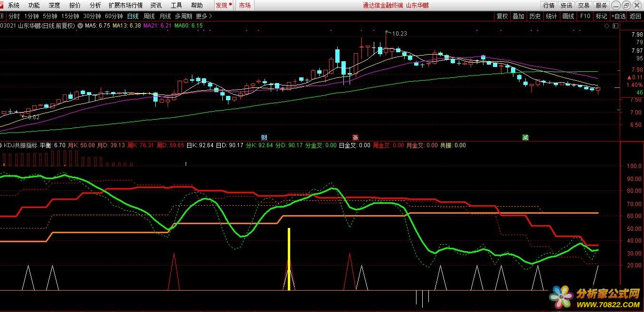Click the 交易 button
The image size is (644, 312).
tap(584, 5)
